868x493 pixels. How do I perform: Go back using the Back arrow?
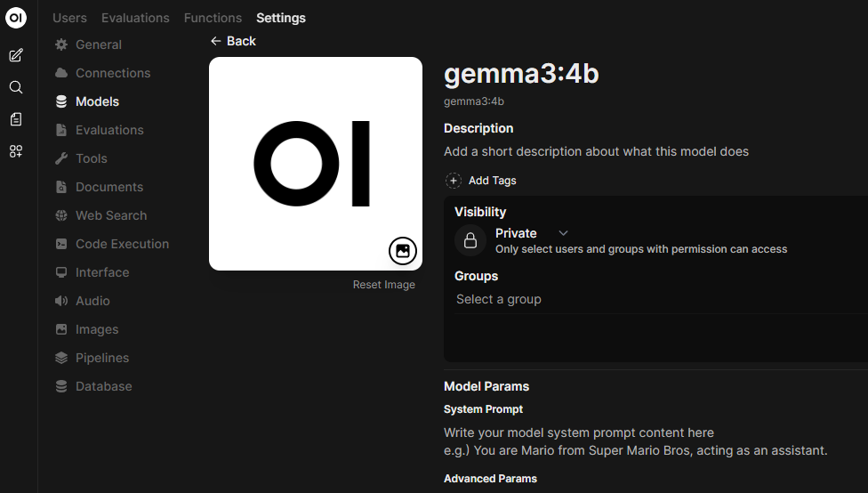[x=233, y=41]
